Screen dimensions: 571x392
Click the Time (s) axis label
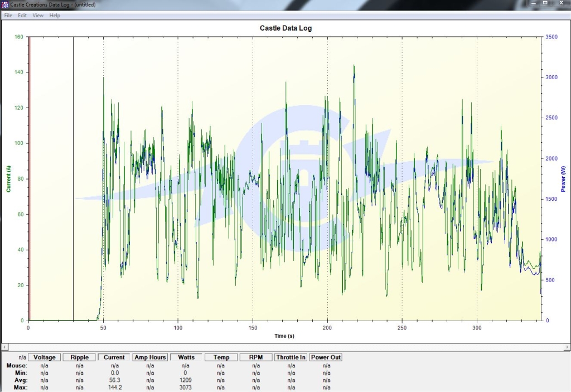284,336
